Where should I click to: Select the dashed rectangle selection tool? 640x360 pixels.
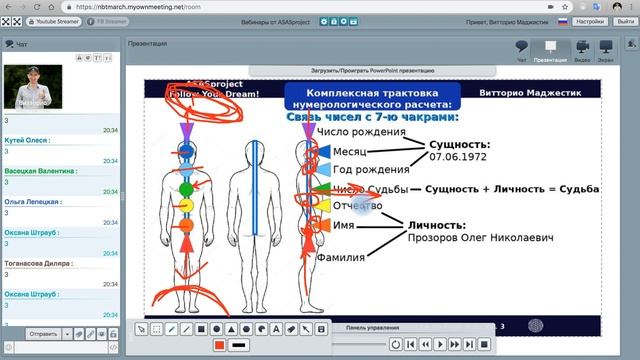[156, 329]
